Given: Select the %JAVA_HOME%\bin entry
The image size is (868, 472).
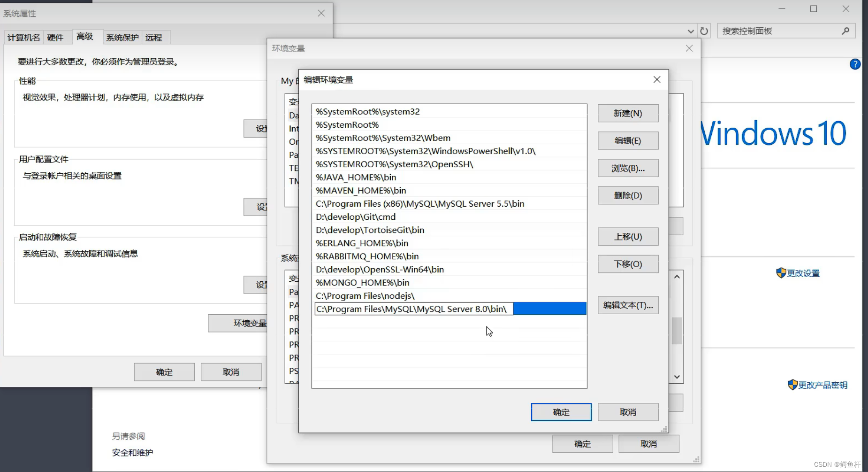Looking at the screenshot, I should pos(449,177).
